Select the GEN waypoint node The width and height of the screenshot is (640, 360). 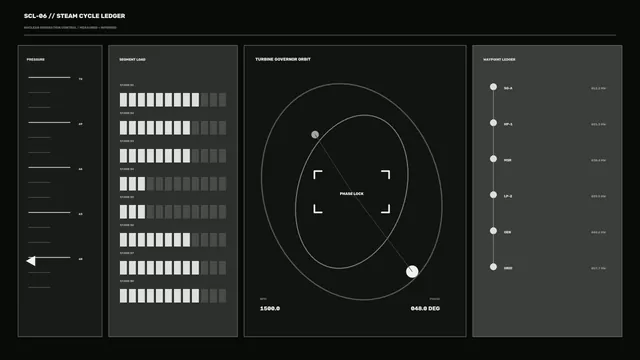pos(493,231)
